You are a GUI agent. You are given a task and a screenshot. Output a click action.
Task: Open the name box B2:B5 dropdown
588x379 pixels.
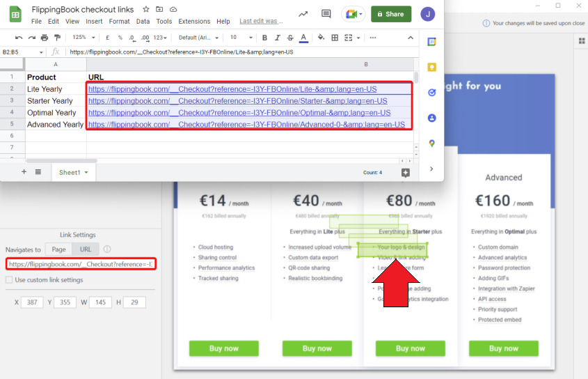point(41,52)
